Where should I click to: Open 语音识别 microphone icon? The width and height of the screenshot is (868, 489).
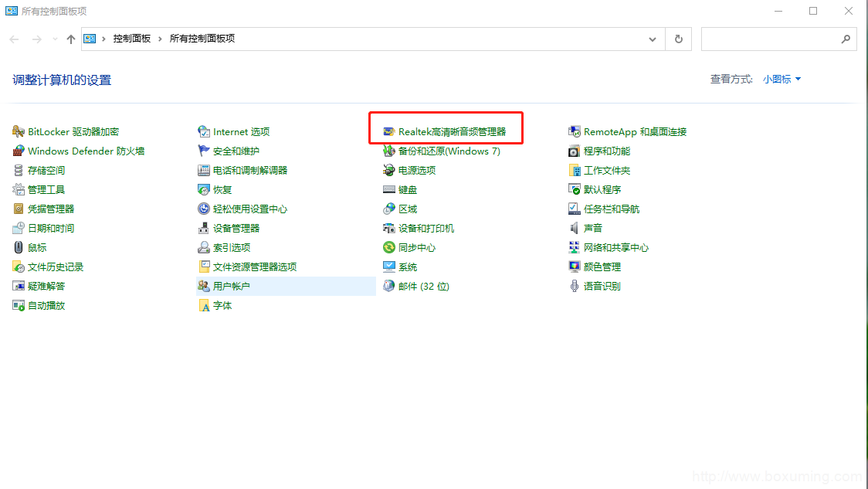click(575, 287)
